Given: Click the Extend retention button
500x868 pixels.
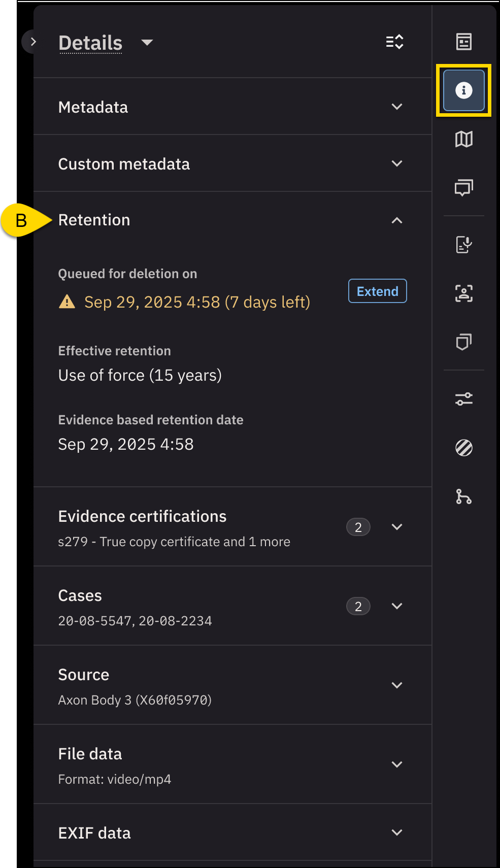Looking at the screenshot, I should point(377,291).
